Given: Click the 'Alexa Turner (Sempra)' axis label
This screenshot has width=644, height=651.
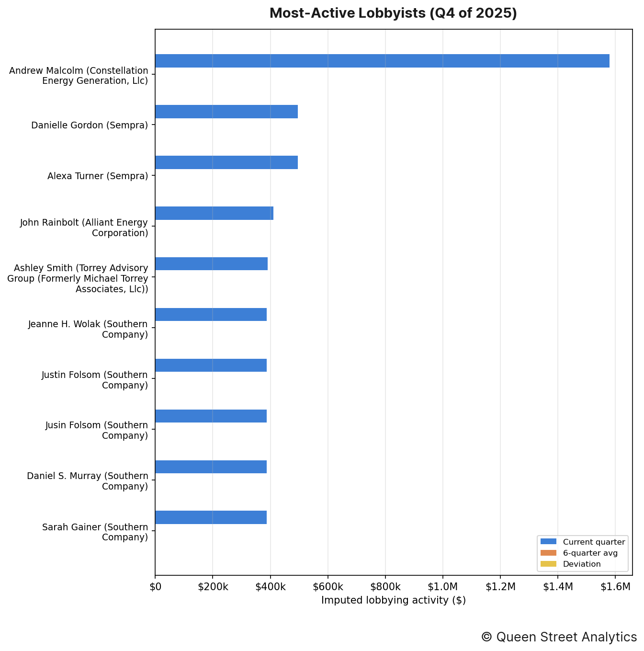Looking at the screenshot, I should (x=98, y=176).
